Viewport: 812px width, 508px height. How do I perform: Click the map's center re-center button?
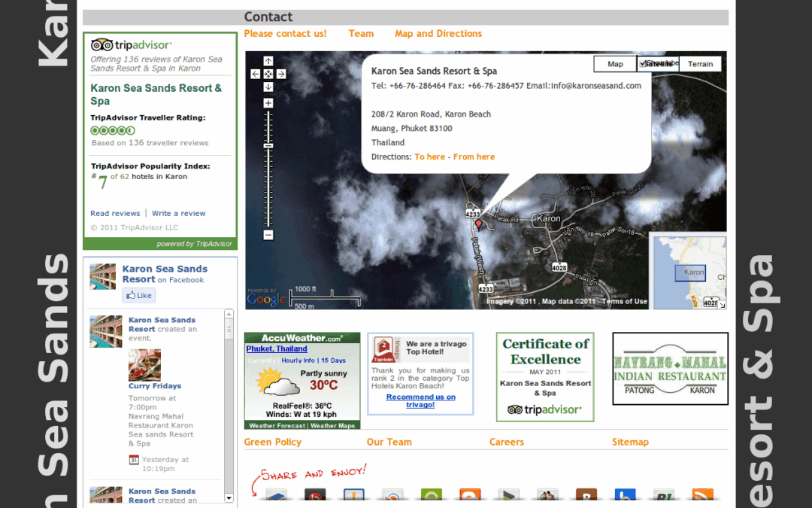[x=268, y=74]
